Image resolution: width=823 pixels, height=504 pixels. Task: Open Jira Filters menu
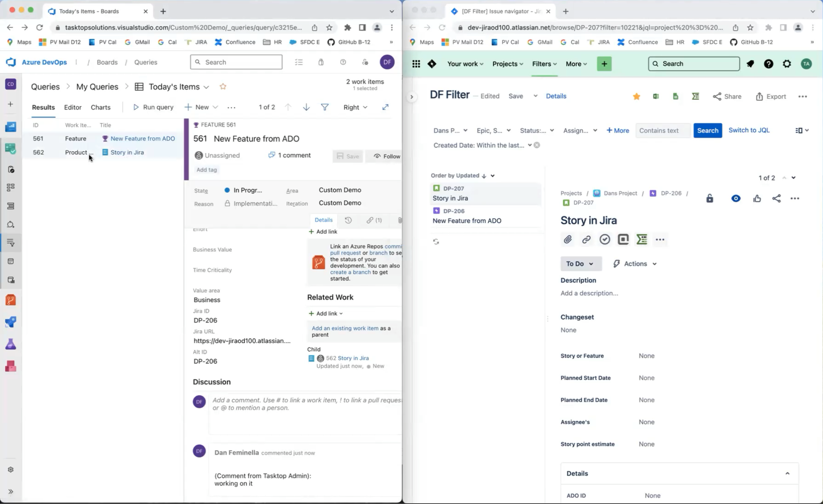[x=544, y=64]
